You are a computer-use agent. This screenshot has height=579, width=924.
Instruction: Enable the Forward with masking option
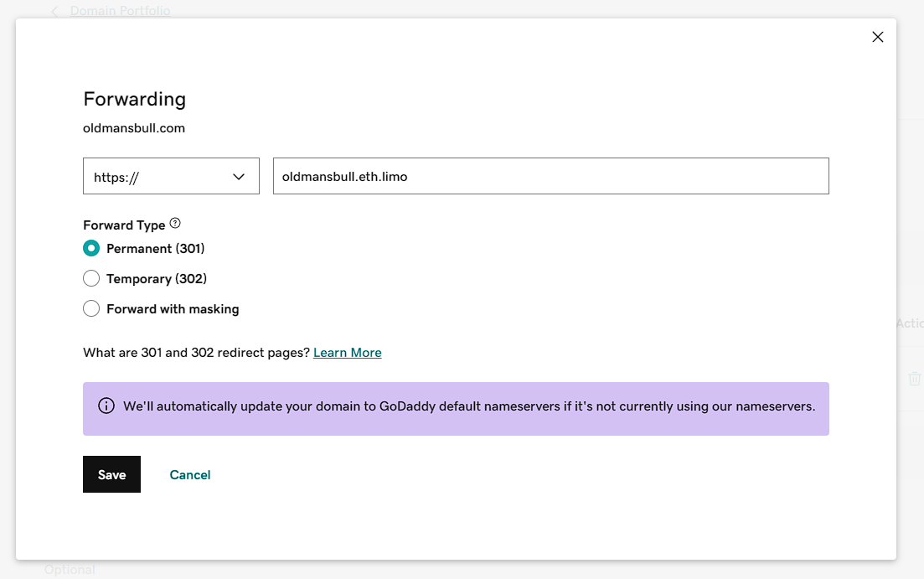(91, 309)
